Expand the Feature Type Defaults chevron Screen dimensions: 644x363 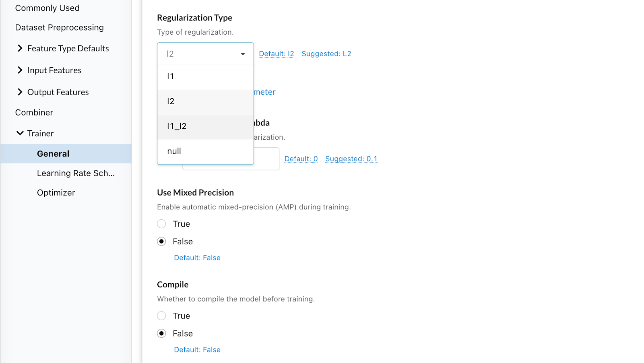click(20, 48)
